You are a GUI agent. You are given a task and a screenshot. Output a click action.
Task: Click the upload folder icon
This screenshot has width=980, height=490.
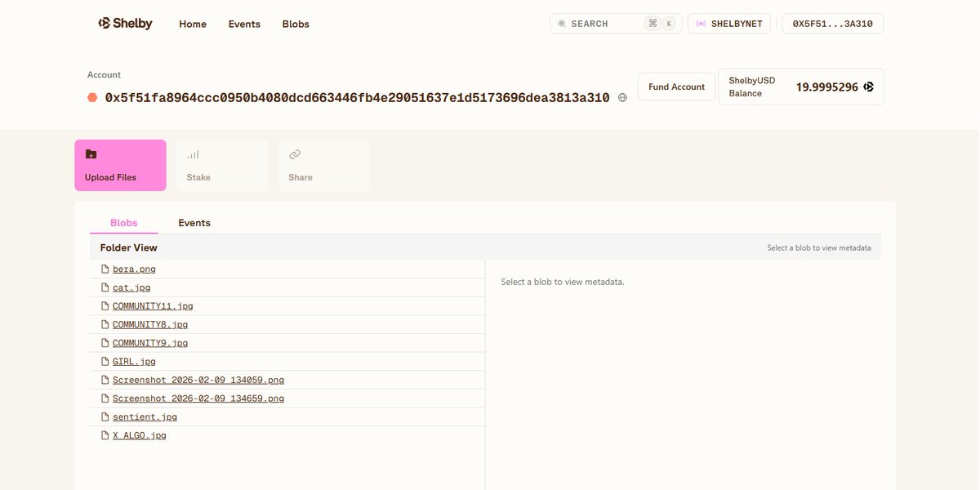pos(91,154)
